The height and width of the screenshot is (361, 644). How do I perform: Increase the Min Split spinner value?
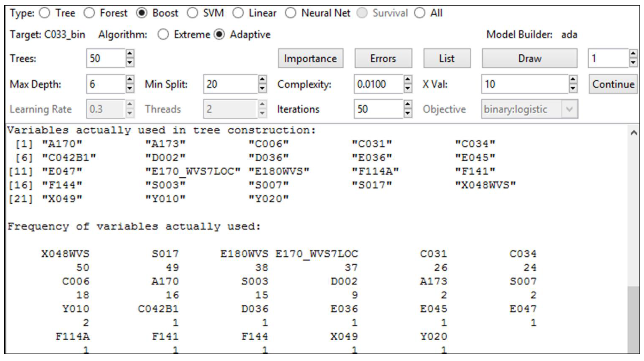click(262, 80)
